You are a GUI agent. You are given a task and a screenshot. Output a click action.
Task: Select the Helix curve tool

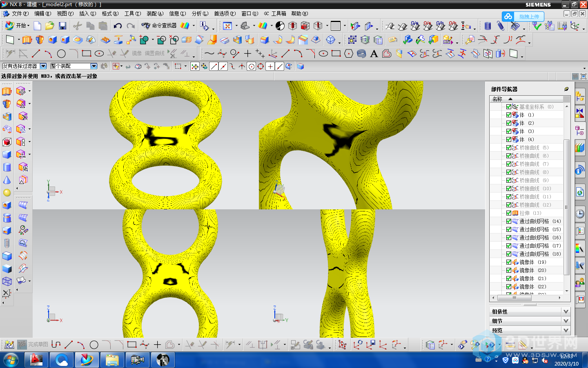[361, 54]
